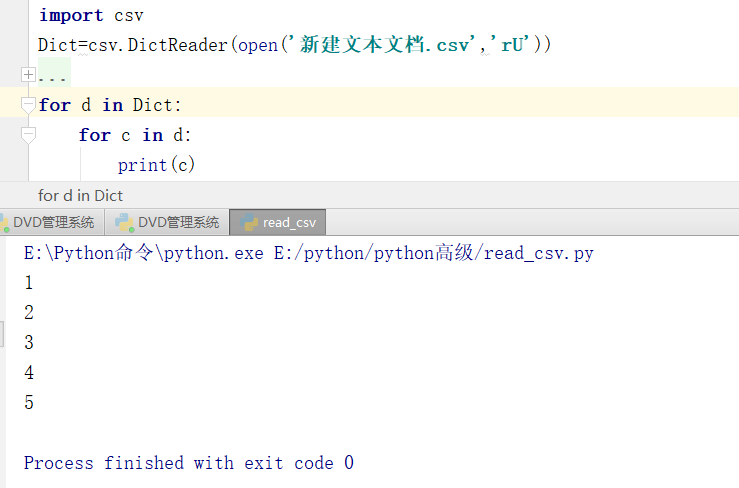Click Python icon on the cut-off far-left run tab

pyautogui.click(x=4, y=222)
